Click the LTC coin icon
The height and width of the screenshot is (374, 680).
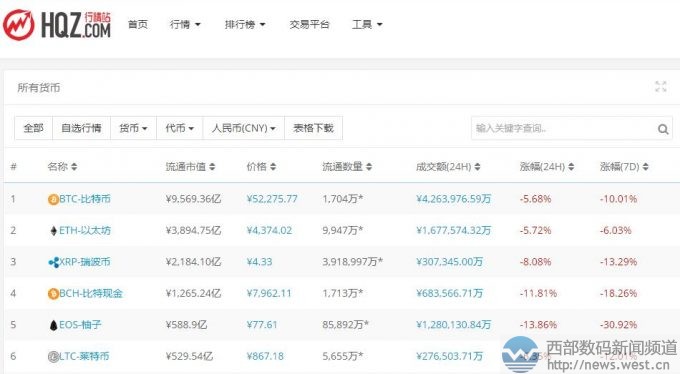tap(53, 357)
